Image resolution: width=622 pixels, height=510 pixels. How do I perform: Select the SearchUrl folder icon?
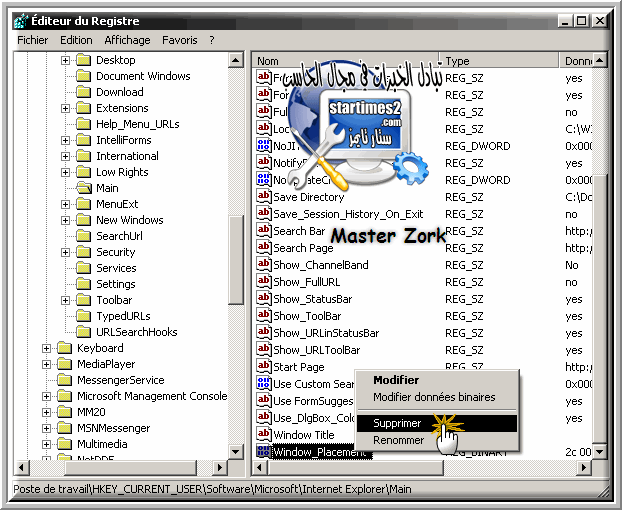click(83, 236)
